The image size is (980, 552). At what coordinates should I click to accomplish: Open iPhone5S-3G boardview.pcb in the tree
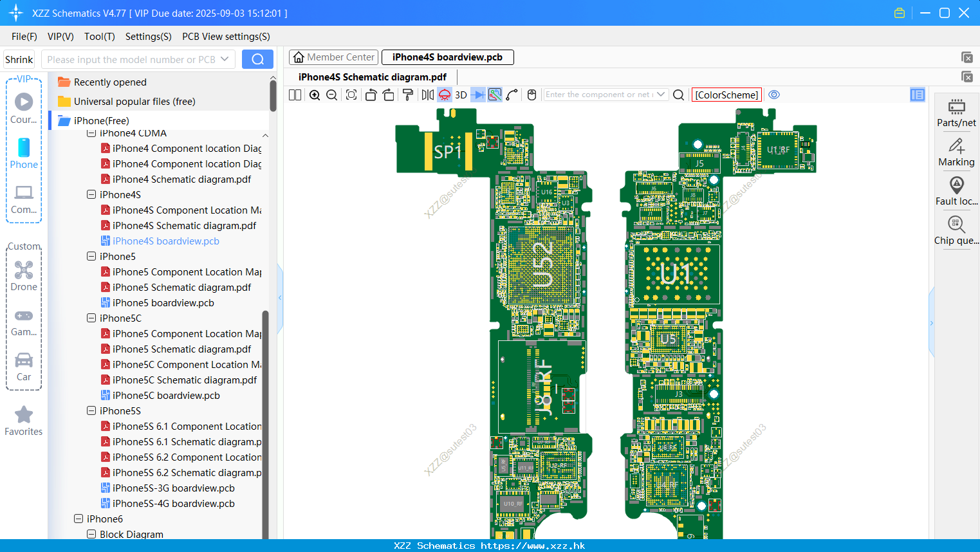(173, 488)
